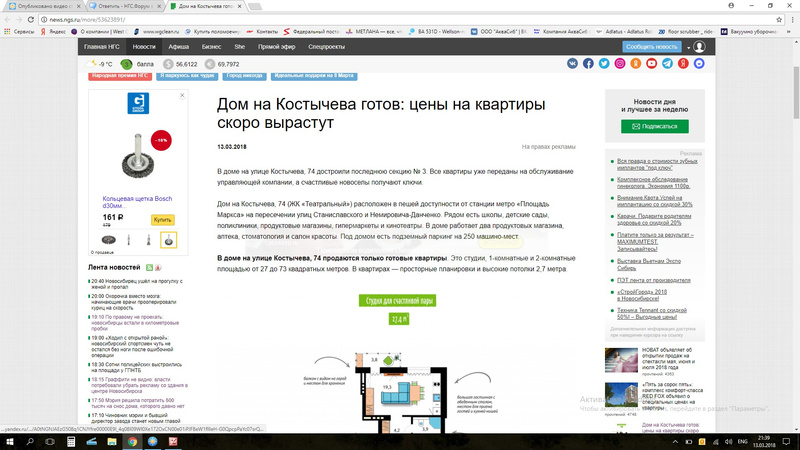Open the Instagram social icon
Image resolution: width=800 pixels, height=450 pixels.
click(x=620, y=63)
